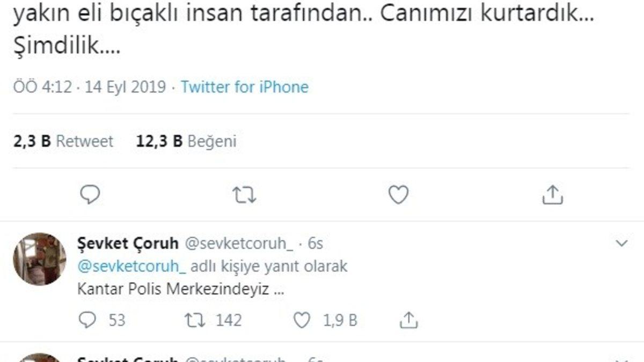The height and width of the screenshot is (362, 644).
Task: Reply to the Kantar Polis Merkezindeyiz tweet
Action: [87, 320]
